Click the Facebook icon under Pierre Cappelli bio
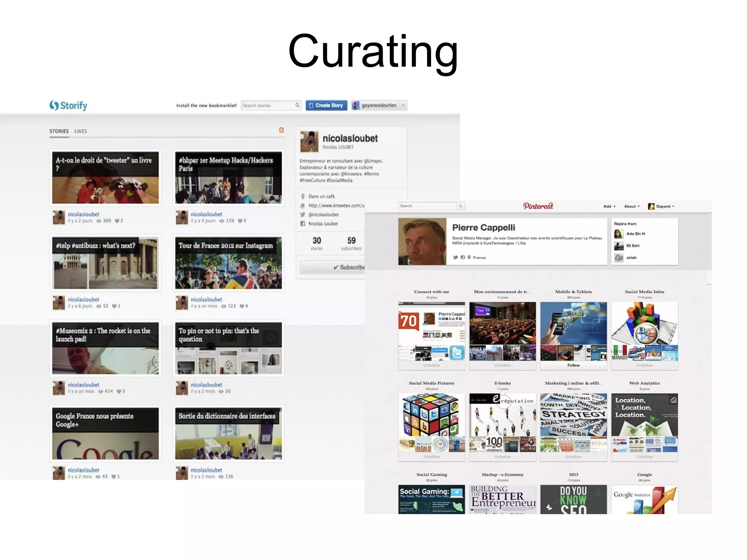747x560 pixels. [462, 257]
